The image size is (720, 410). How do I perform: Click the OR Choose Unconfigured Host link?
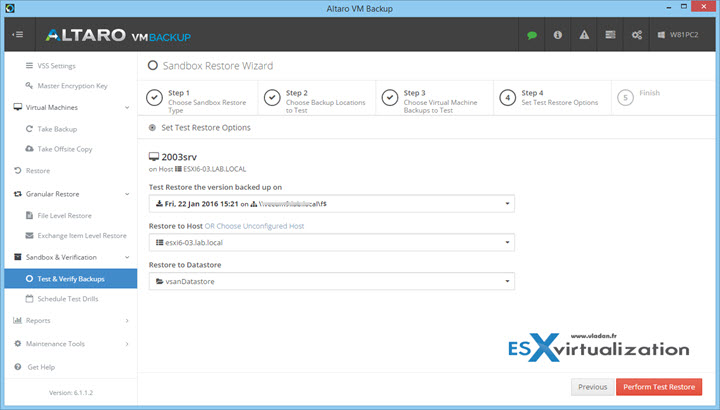[254, 226]
